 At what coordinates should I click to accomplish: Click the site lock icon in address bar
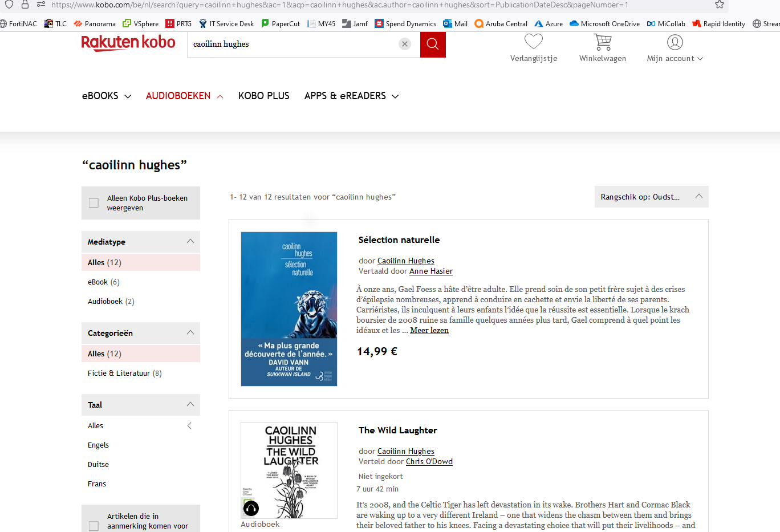(25, 5)
